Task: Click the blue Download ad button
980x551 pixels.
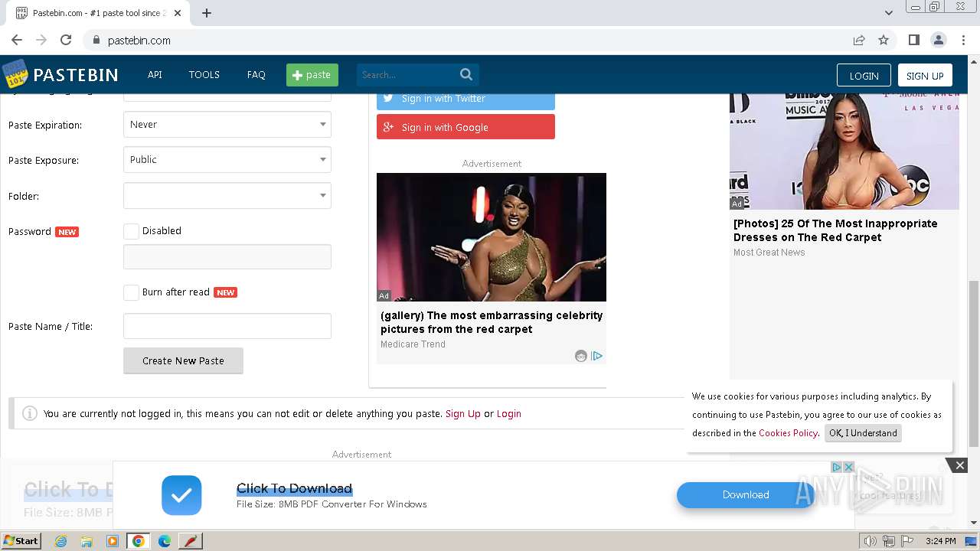Action: (745, 495)
